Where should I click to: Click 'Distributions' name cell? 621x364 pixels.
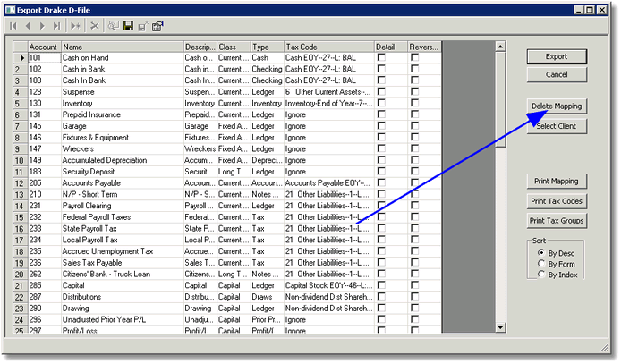122,297
